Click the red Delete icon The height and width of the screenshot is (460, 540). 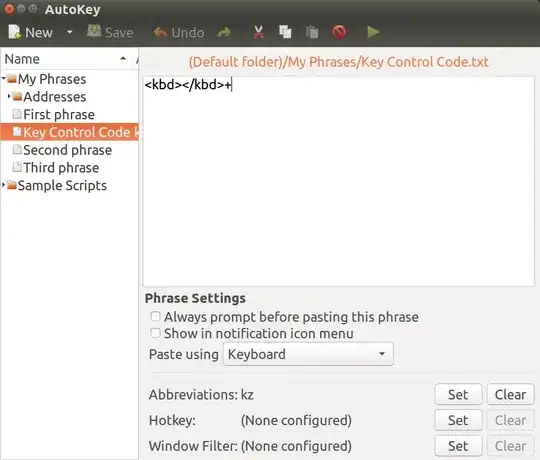tap(339, 32)
